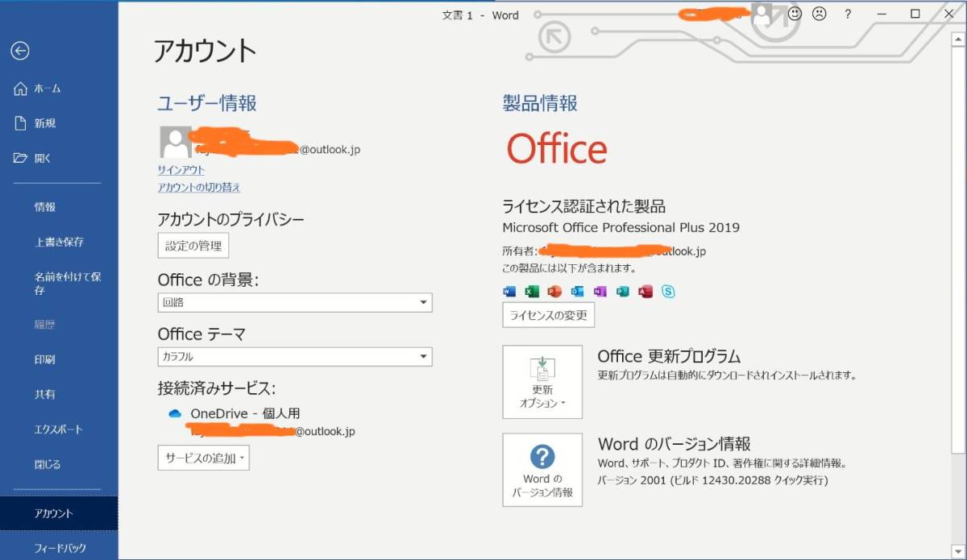The image size is (967, 560).
Task: Select アカウント in the sidebar
Action: 59,513
